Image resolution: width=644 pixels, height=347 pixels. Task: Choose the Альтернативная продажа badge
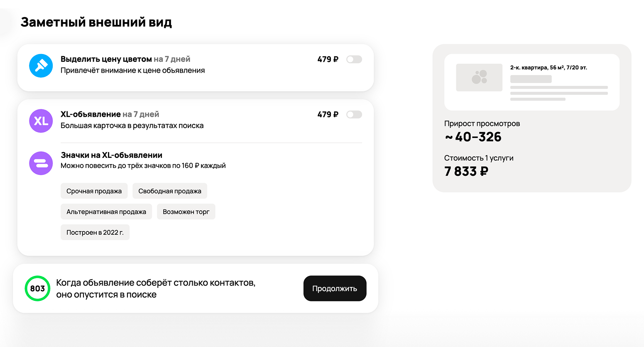pos(106,212)
